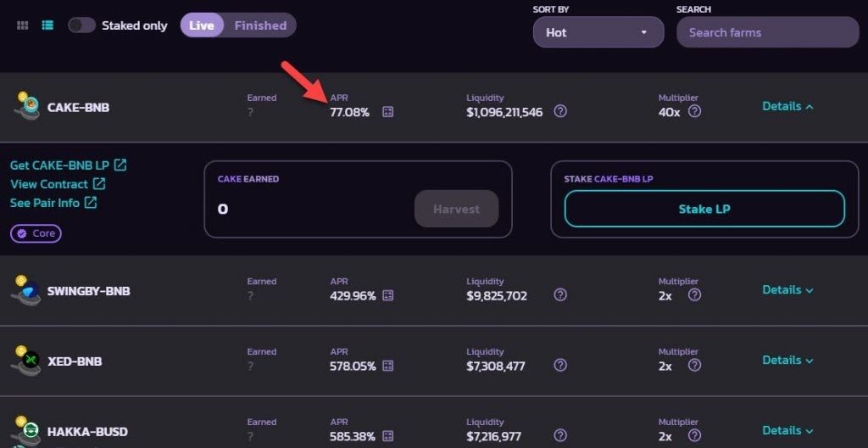Expand XED-BNB farm Details
868x448 pixels.
[x=787, y=360]
